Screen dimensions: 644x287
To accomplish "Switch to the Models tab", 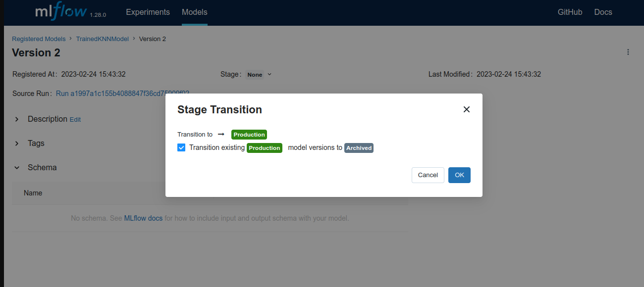I will tap(194, 12).
